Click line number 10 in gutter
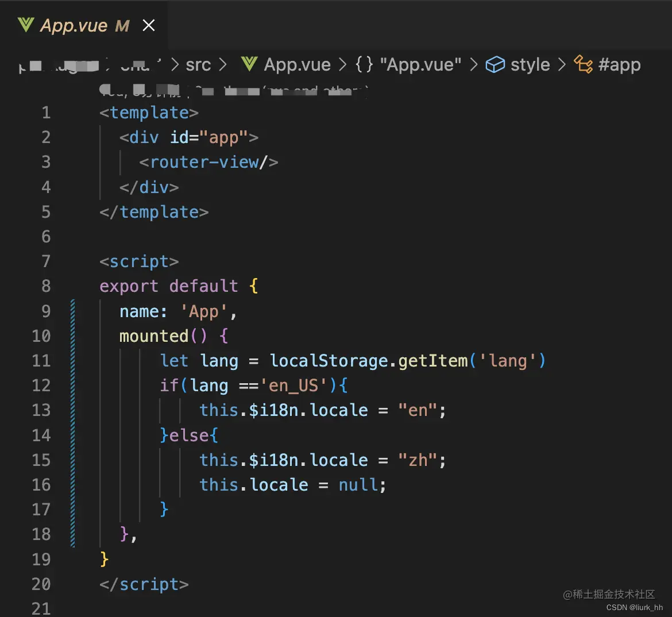This screenshot has height=617, width=672. click(41, 336)
